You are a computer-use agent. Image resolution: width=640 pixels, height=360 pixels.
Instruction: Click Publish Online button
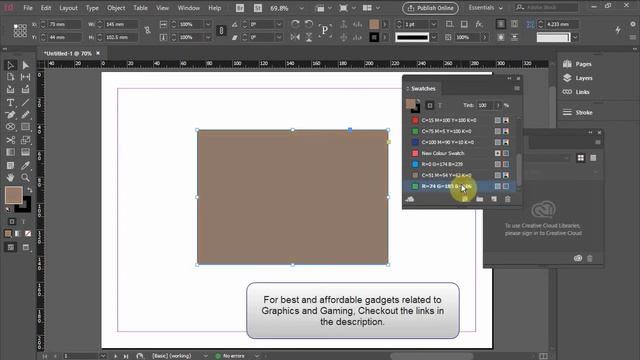click(x=430, y=8)
